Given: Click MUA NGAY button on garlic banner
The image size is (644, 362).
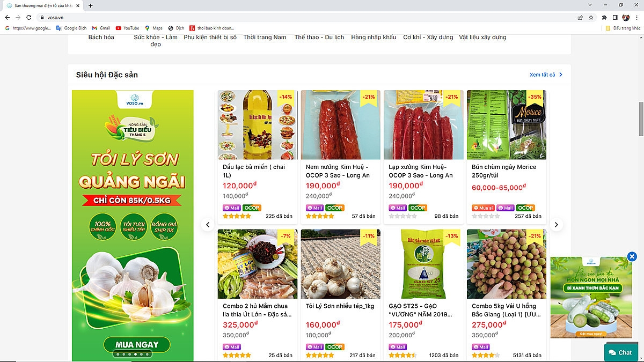Looking at the screenshot, I should pyautogui.click(x=137, y=344).
